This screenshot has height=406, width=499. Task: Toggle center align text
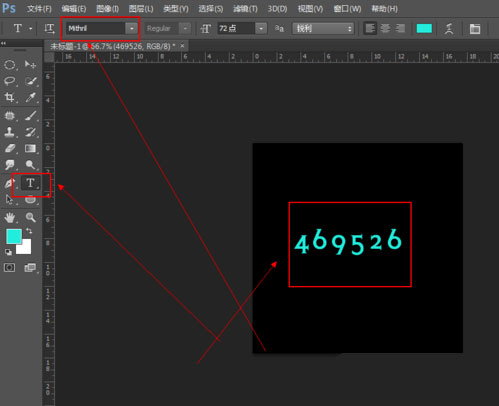click(385, 28)
